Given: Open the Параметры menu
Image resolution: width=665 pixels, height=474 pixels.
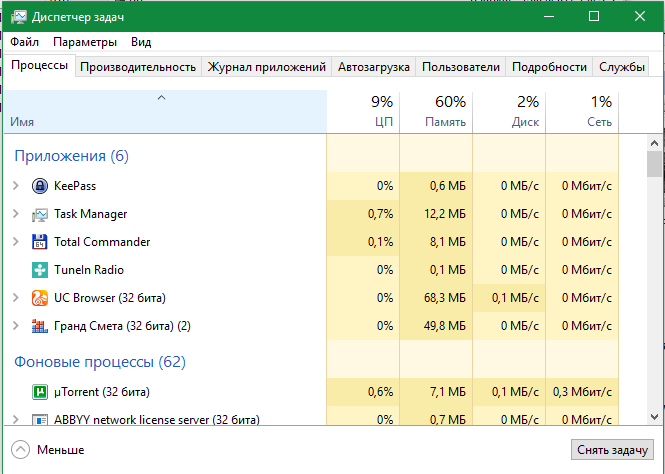Looking at the screenshot, I should click(85, 42).
